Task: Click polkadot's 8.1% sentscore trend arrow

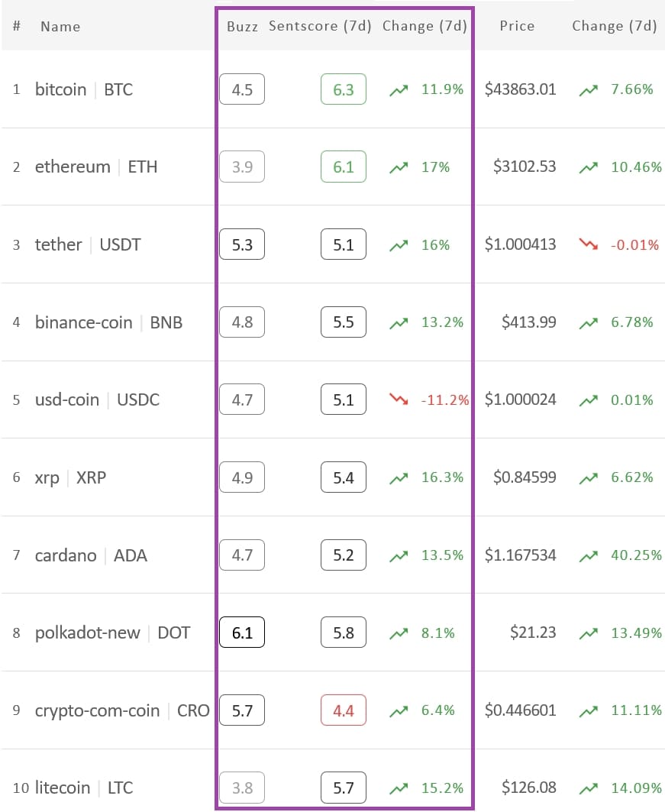Action: [x=399, y=632]
